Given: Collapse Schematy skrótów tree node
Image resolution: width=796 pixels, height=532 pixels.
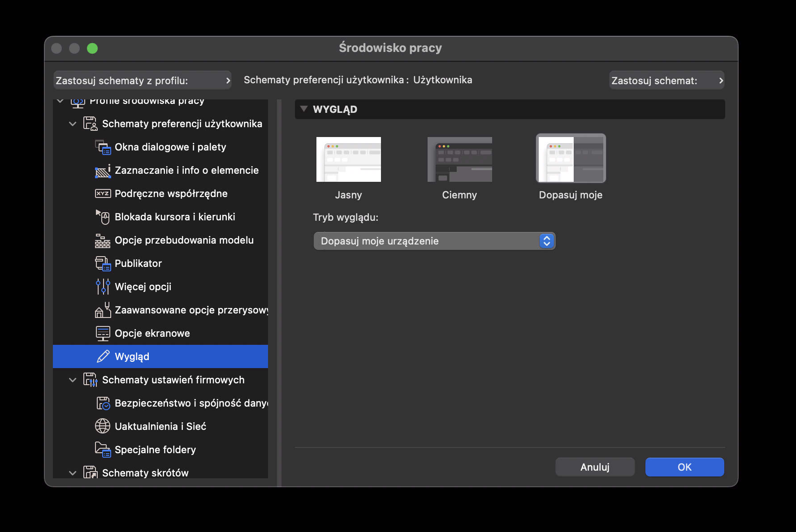Looking at the screenshot, I should click(x=73, y=473).
